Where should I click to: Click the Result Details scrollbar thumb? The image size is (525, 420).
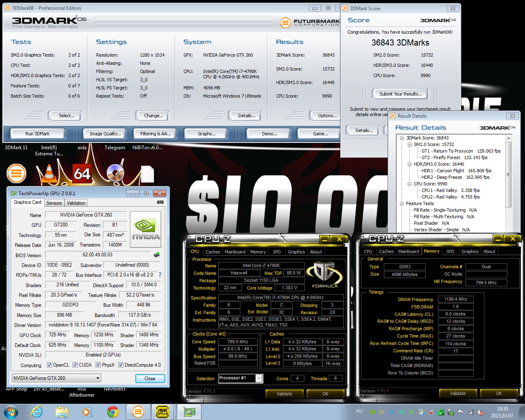508,175
